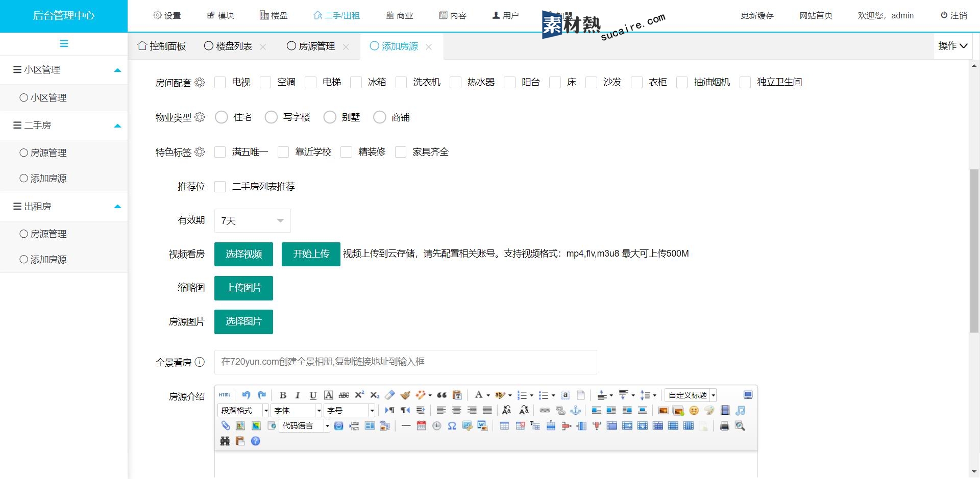Toggle HTML source view in editor
Viewport: 980px width, 479px height.
point(225,395)
